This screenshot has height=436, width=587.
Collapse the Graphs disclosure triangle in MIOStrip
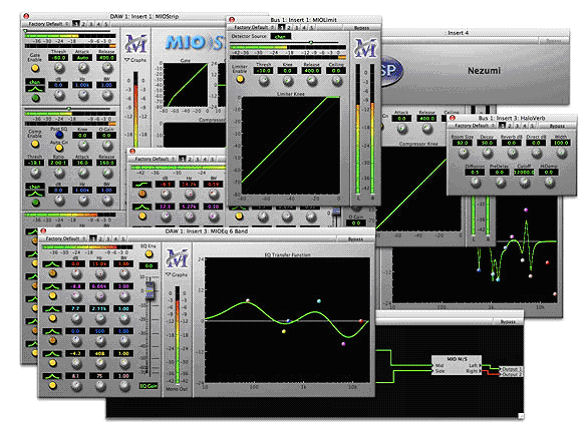tap(127, 60)
